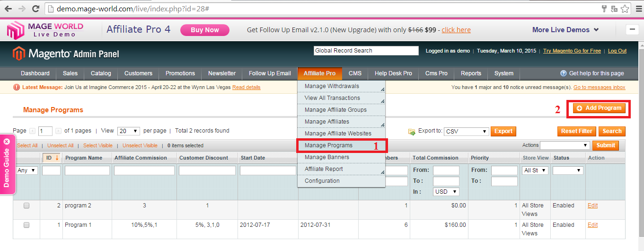Viewport: 644px width, 251px height.
Task: Open the Actions dropdown
Action: [565, 145]
